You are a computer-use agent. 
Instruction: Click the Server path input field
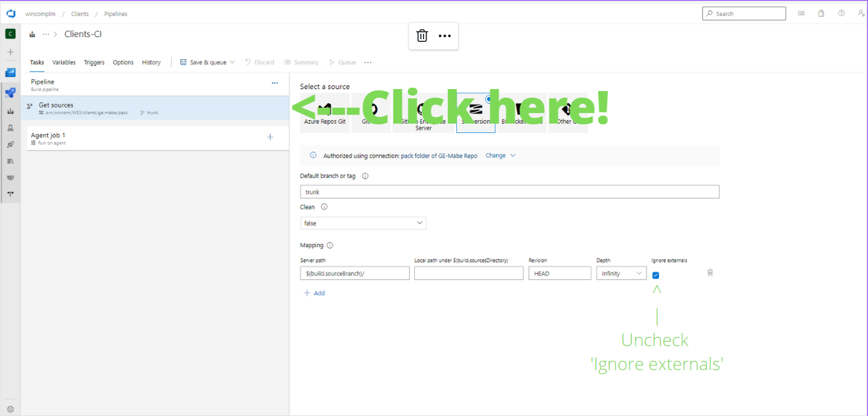355,273
